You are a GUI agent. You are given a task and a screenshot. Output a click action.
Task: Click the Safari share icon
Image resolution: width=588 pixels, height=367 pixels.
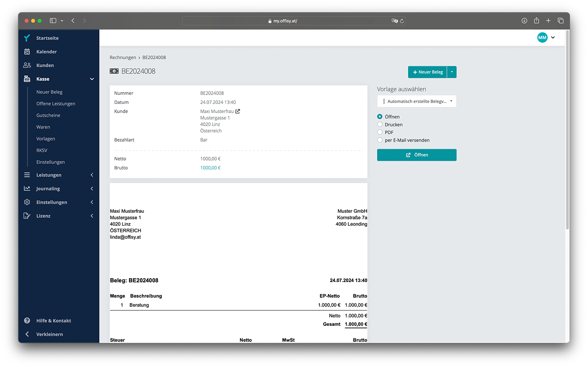(x=536, y=20)
